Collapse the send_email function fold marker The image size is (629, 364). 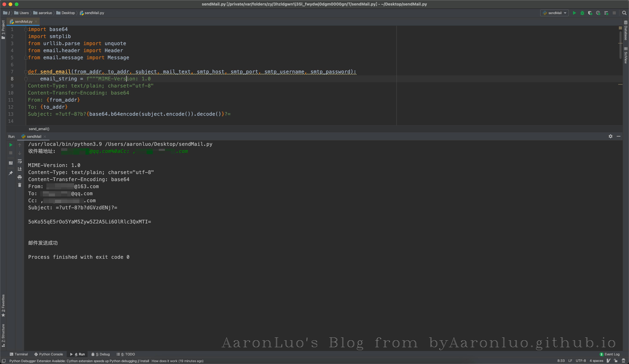tap(26, 72)
